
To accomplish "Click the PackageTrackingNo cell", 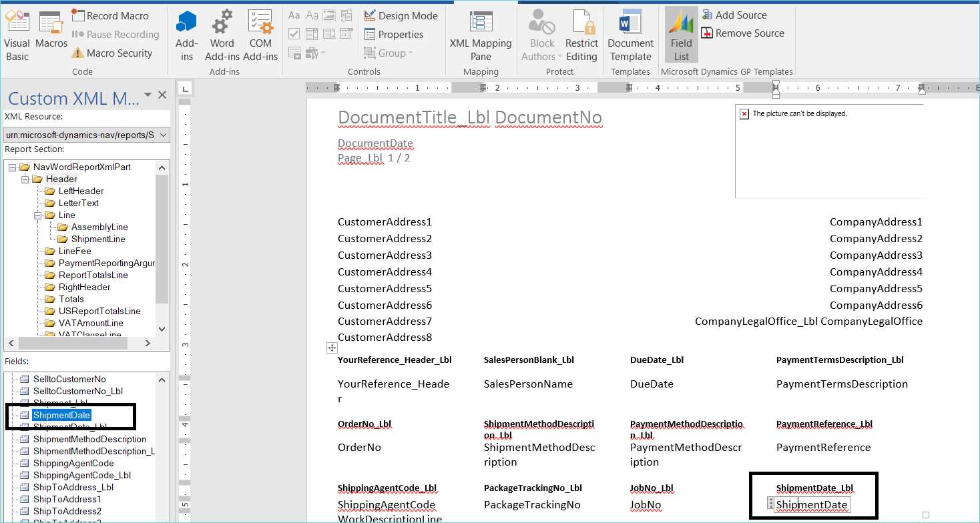I will tap(532, 505).
